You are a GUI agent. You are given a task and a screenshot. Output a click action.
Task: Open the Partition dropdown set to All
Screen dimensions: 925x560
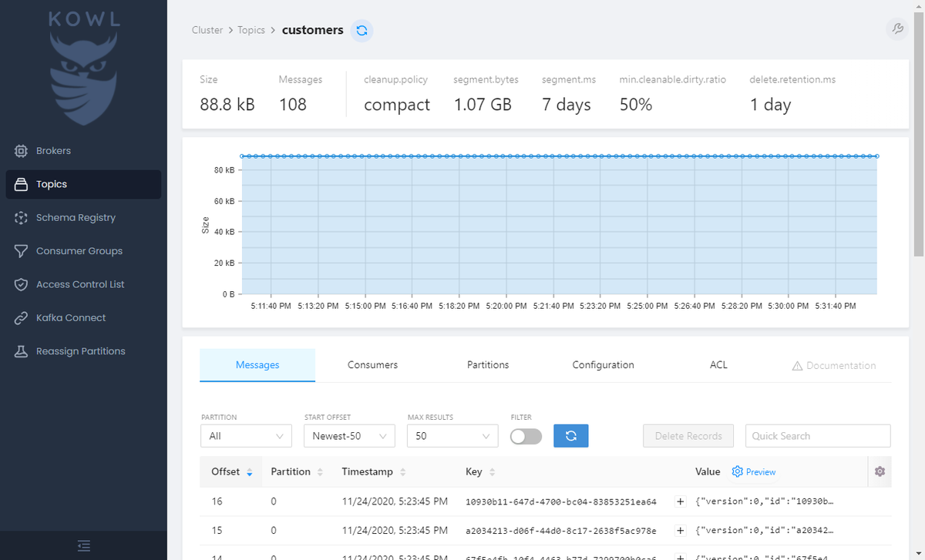247,436
